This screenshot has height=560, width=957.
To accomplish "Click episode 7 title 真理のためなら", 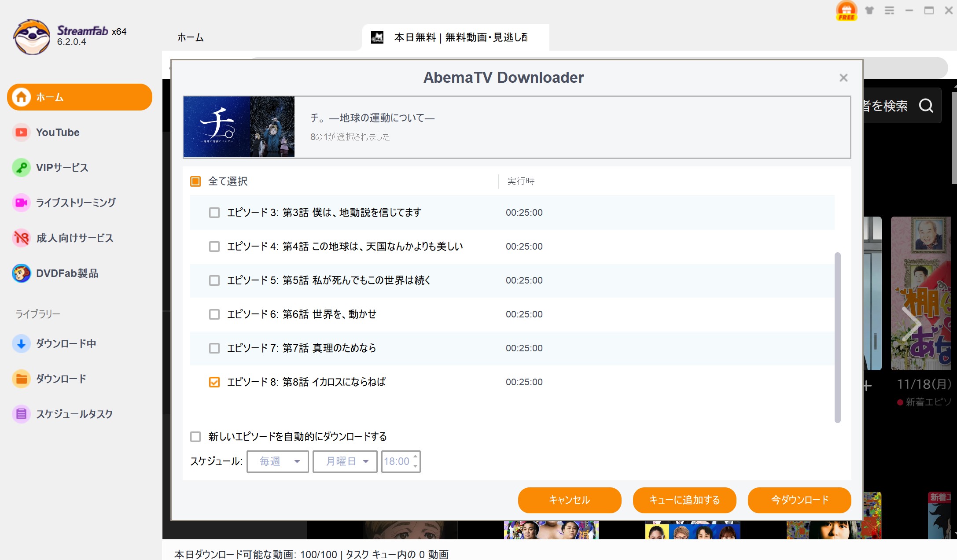I will coord(344,348).
